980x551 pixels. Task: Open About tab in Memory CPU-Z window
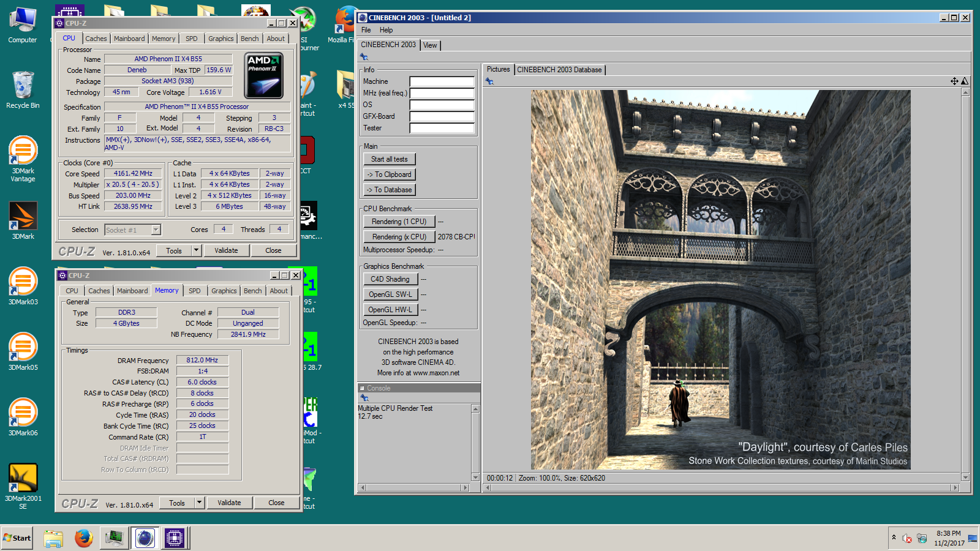(x=279, y=291)
